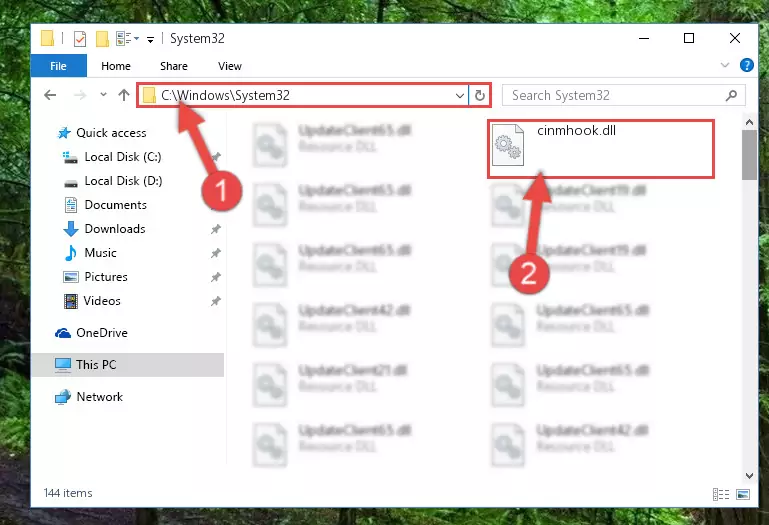
Task: Select the cinmhook.dll file
Action: coord(600,148)
